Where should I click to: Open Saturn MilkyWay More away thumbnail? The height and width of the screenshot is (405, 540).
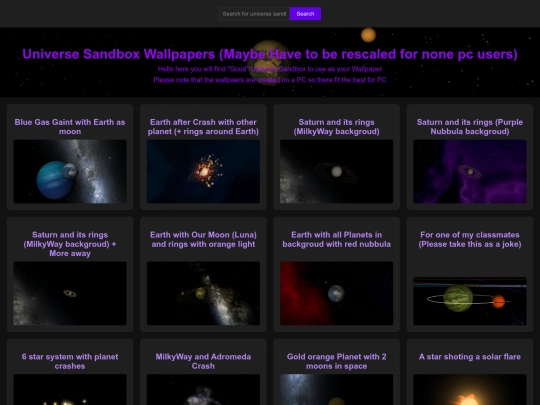pos(70,293)
